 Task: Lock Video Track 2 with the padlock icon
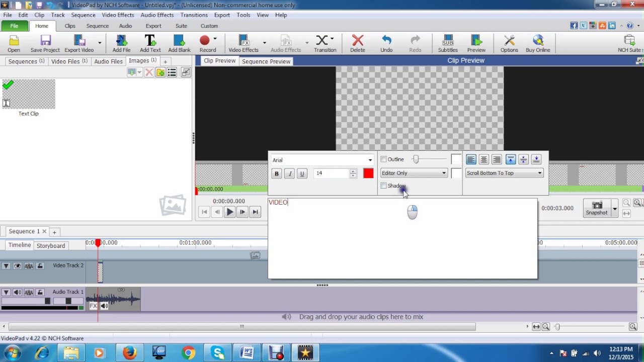coord(40,265)
